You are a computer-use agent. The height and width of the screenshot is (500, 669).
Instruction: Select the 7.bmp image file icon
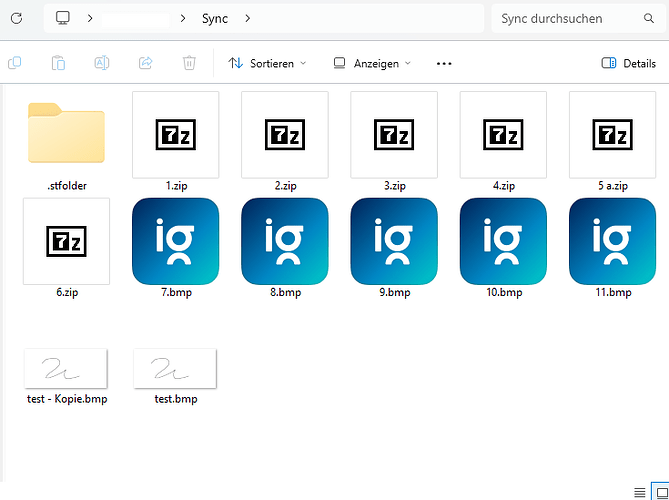pos(176,241)
